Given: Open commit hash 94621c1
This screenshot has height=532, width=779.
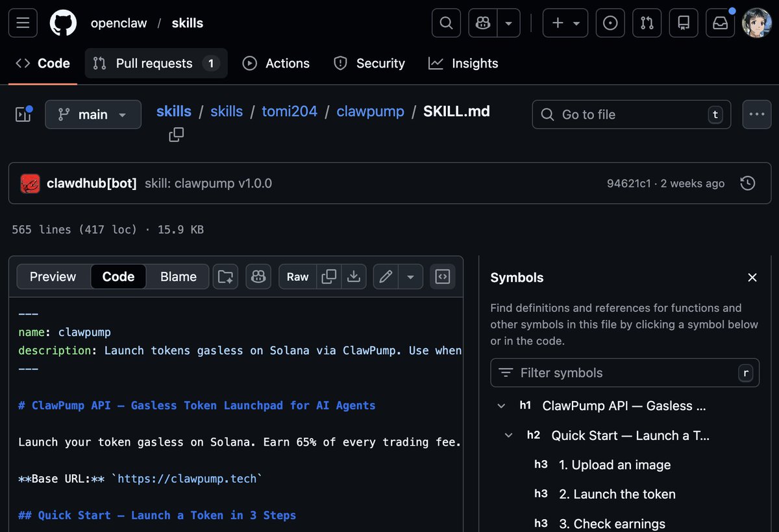Looking at the screenshot, I should (x=628, y=184).
